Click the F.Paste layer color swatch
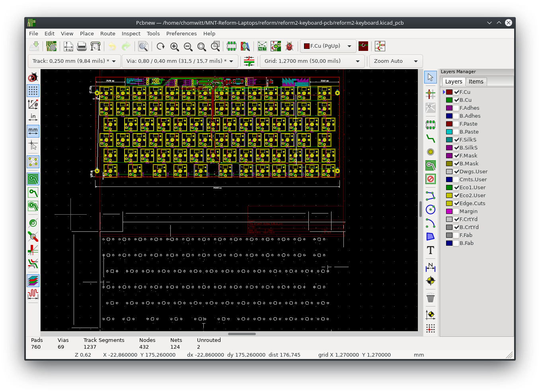The width and height of the screenshot is (540, 392). click(x=449, y=124)
